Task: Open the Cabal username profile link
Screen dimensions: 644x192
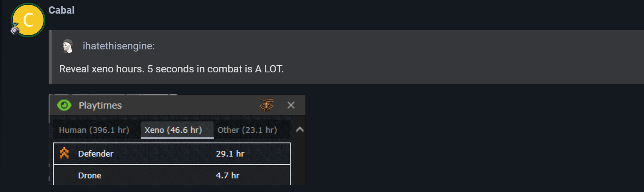Action: pos(61,10)
